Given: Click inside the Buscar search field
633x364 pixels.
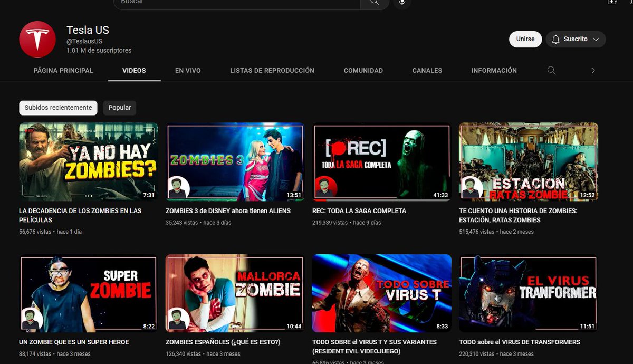Looking at the screenshot, I should (237, 3).
